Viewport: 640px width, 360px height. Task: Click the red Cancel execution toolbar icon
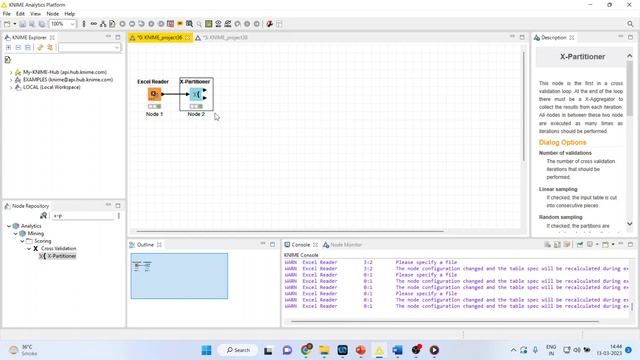click(x=171, y=24)
